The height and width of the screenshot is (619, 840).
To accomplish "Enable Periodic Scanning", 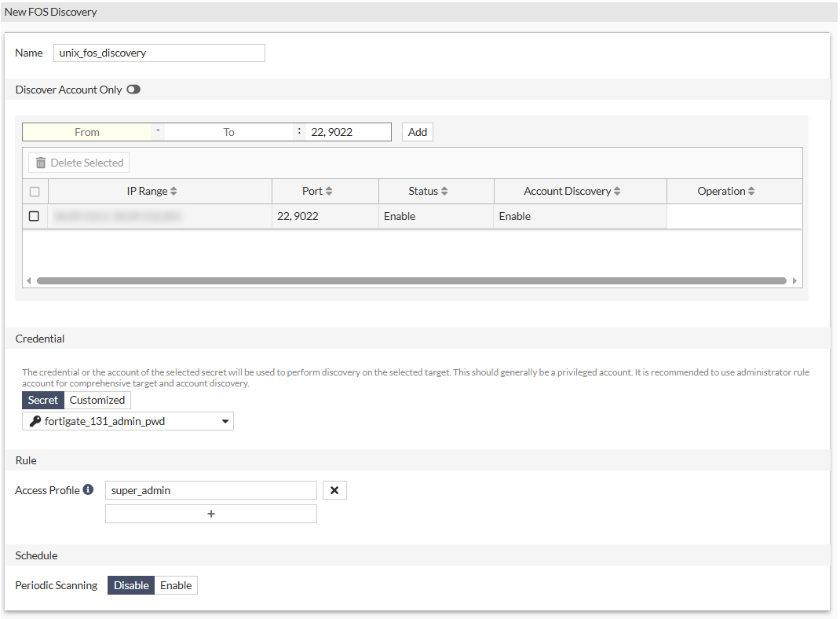I will pos(176,585).
